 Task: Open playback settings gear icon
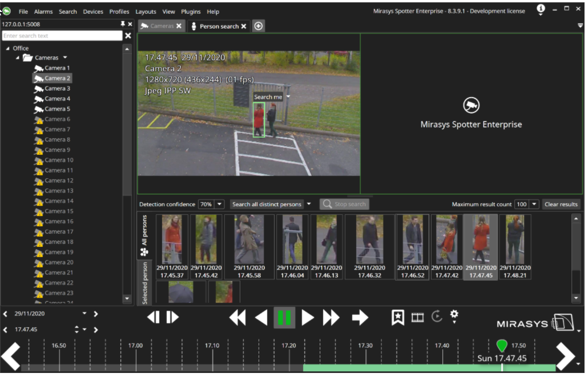[x=454, y=315]
